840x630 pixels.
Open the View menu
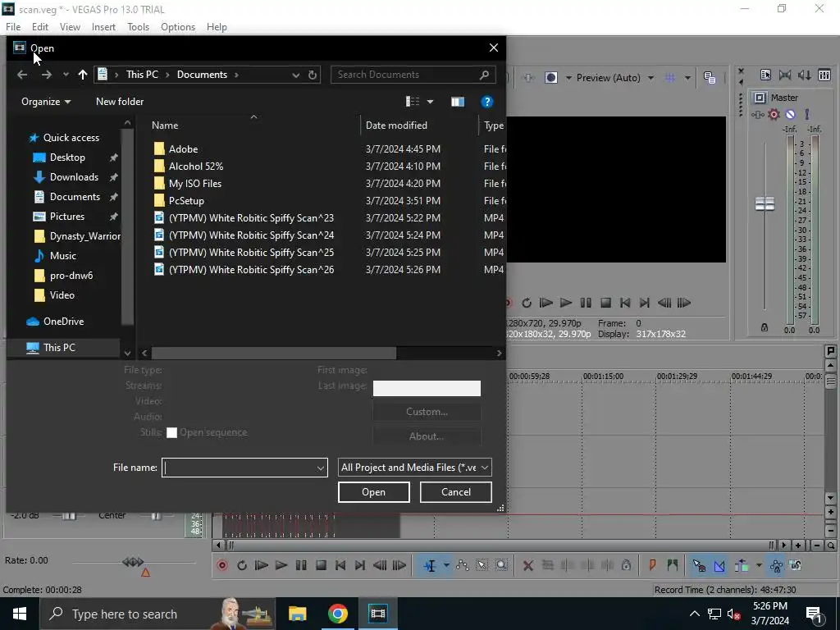pyautogui.click(x=70, y=27)
